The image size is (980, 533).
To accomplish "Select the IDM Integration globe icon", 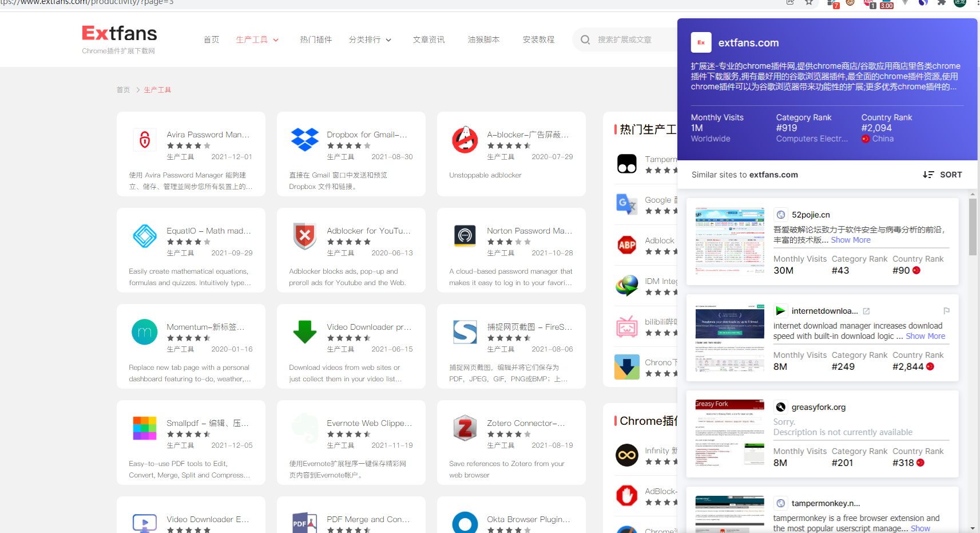I will click(x=627, y=286).
